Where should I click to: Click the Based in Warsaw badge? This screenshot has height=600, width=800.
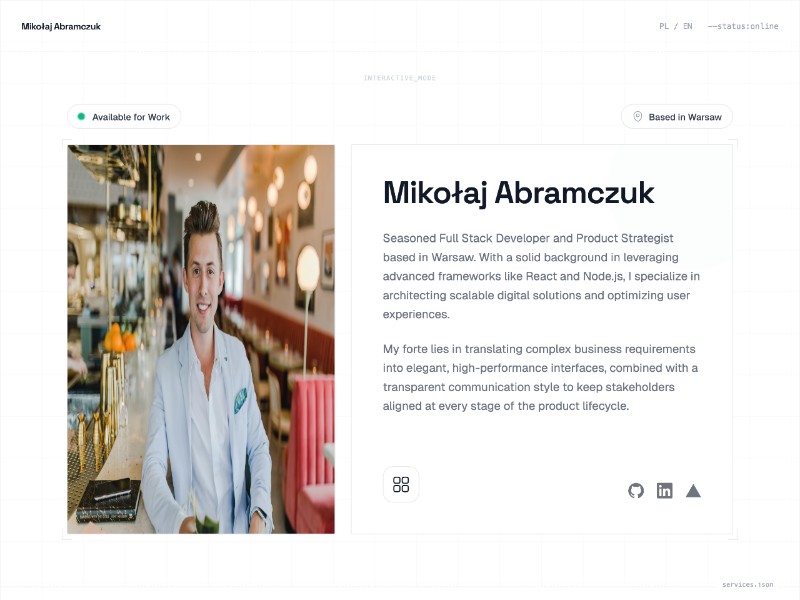677,117
